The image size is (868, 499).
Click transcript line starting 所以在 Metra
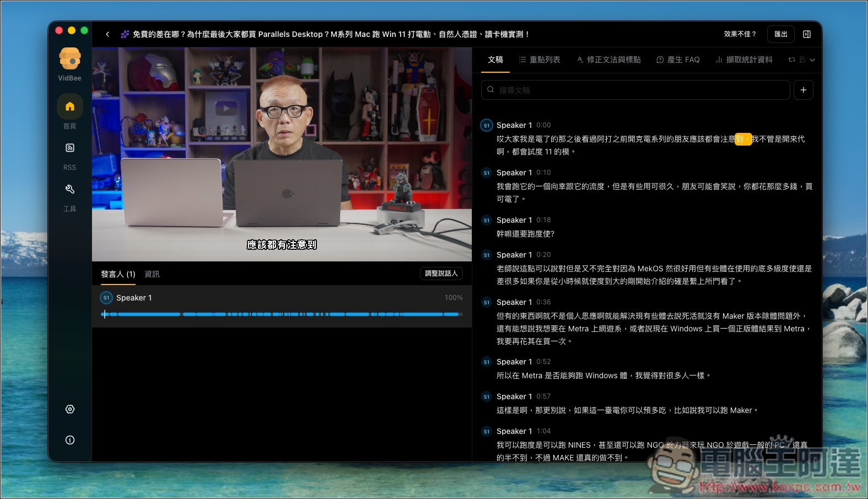tap(603, 375)
